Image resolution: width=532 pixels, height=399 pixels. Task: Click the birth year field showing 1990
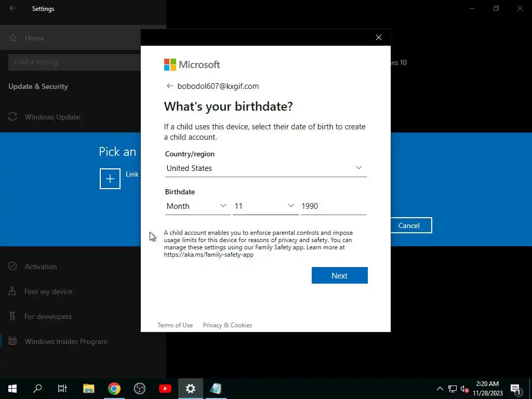tap(334, 206)
